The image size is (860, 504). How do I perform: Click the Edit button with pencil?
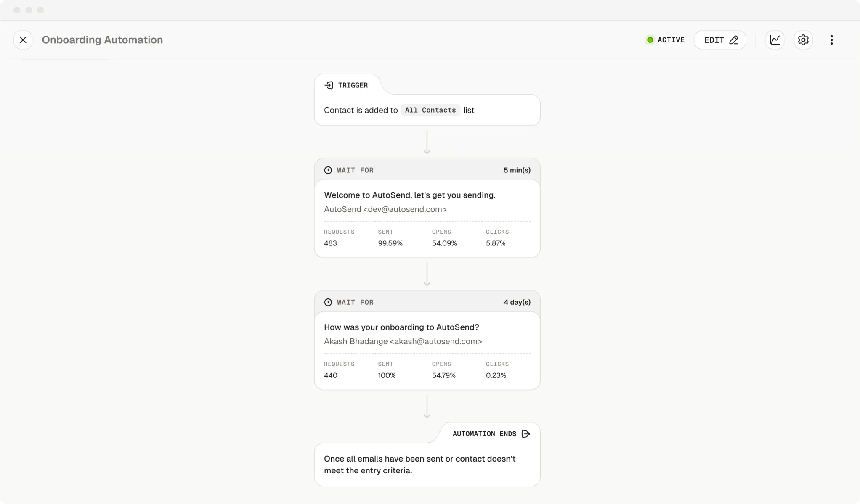[x=720, y=40]
